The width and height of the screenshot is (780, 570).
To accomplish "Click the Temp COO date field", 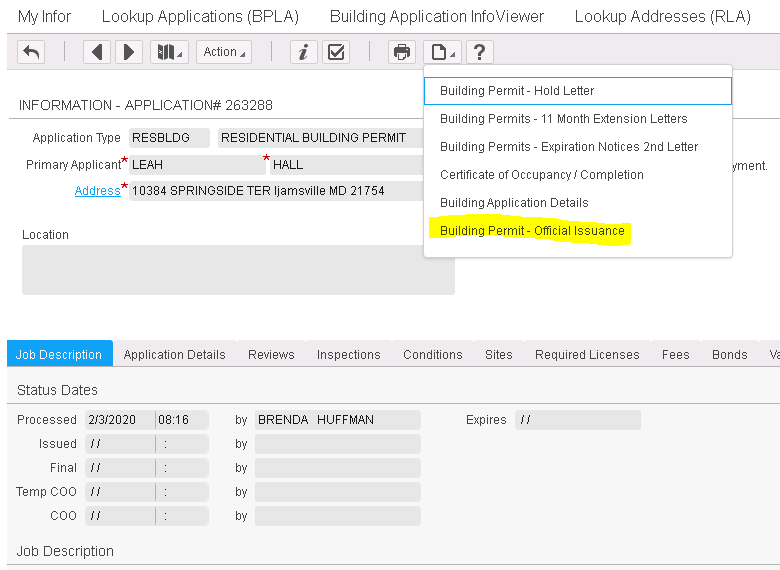I will coord(120,492).
